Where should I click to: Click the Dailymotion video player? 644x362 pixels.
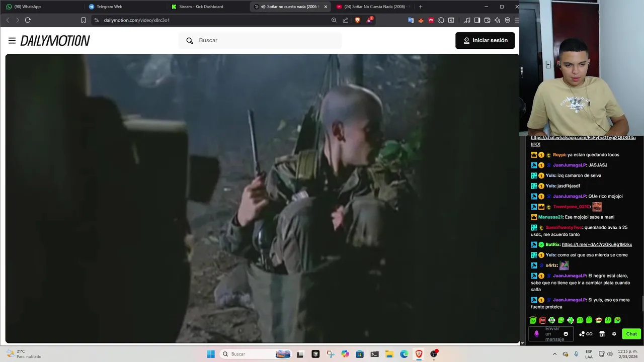[x=262, y=199]
